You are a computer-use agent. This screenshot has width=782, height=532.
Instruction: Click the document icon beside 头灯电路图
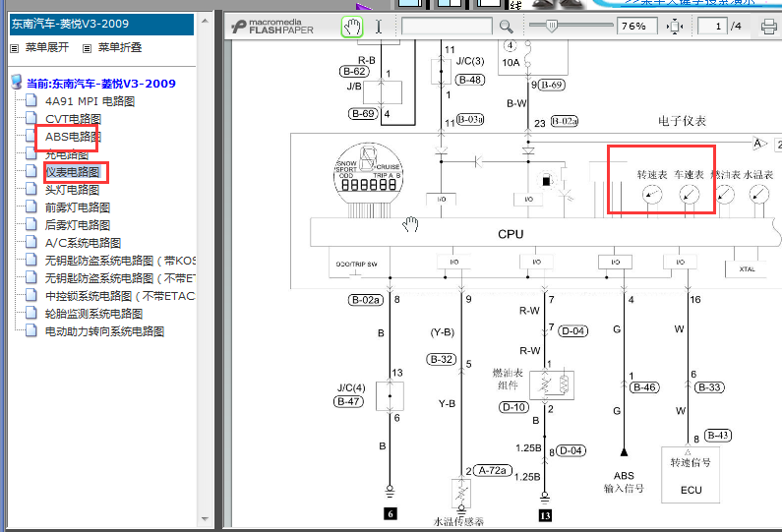(30, 190)
